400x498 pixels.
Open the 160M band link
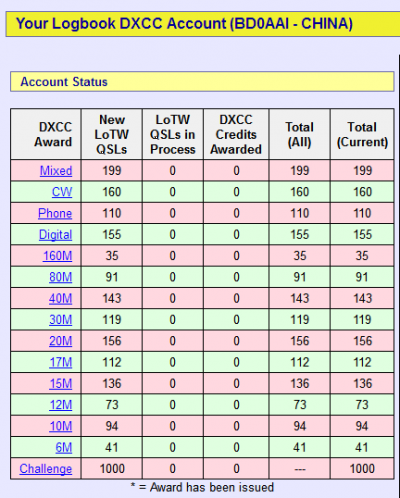click(57, 256)
